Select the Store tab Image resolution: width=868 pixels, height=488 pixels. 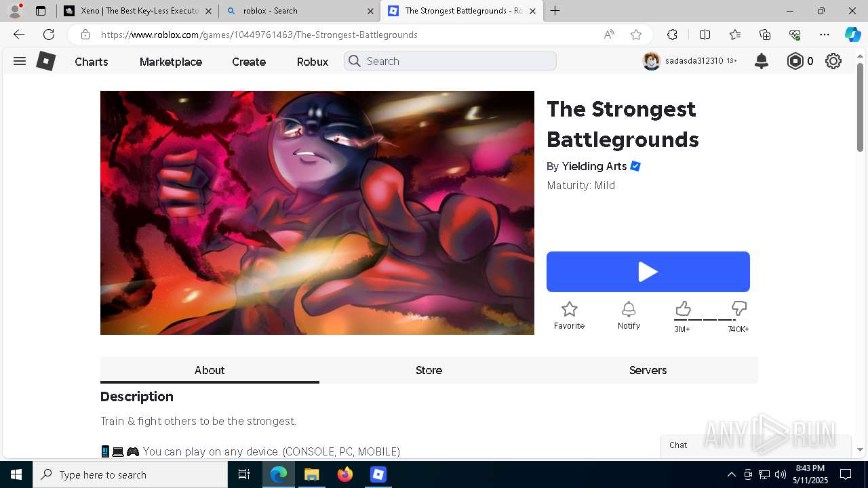coord(429,370)
